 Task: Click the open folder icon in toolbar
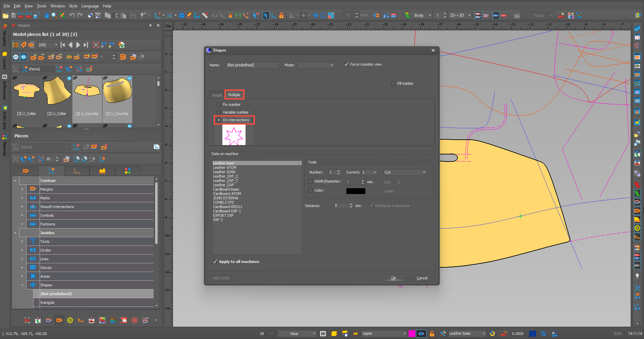(x=5, y=15)
